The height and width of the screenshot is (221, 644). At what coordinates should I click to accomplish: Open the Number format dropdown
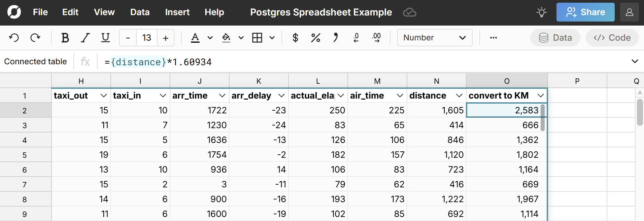click(x=435, y=38)
